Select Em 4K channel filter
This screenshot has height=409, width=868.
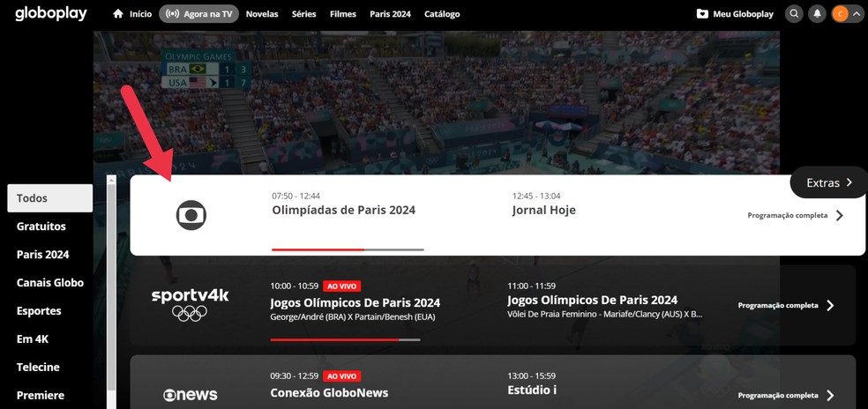tap(33, 339)
